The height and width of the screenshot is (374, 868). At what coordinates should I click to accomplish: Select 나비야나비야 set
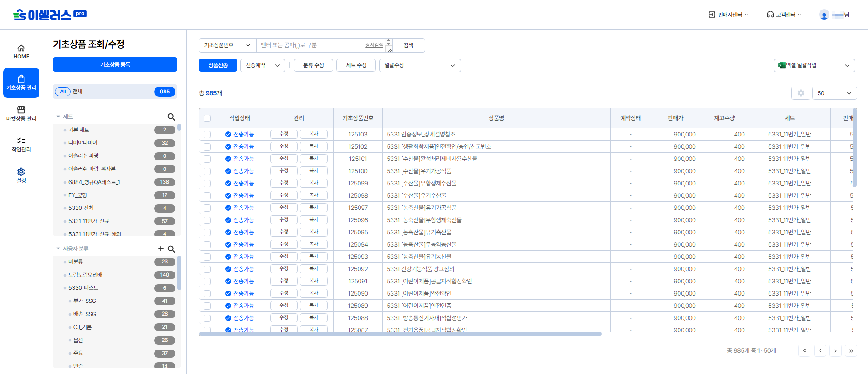[83, 143]
